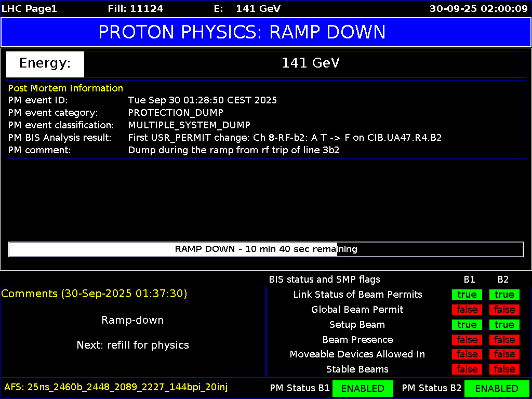
Task: Click the B2 Global Beam Permit false indicator
Action: coord(503,310)
